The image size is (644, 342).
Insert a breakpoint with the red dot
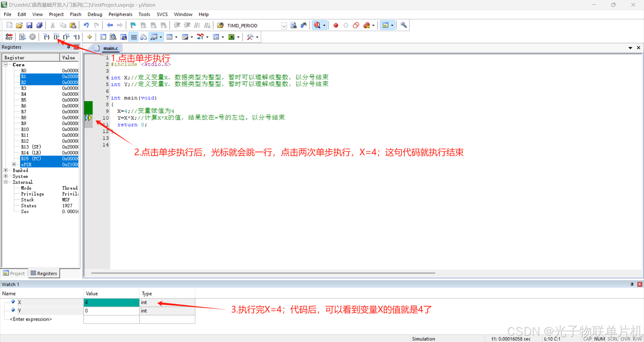pyautogui.click(x=336, y=25)
